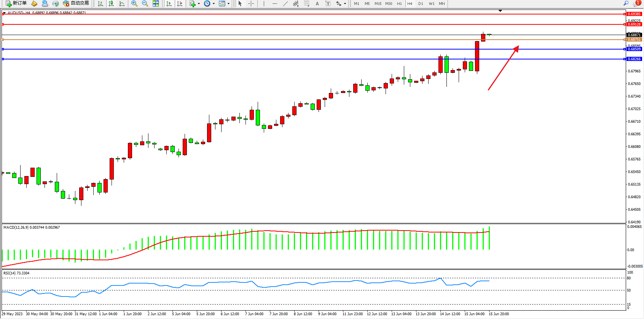Enable the chart auto scroll icon
The image size is (644, 319).
(x=169, y=3)
